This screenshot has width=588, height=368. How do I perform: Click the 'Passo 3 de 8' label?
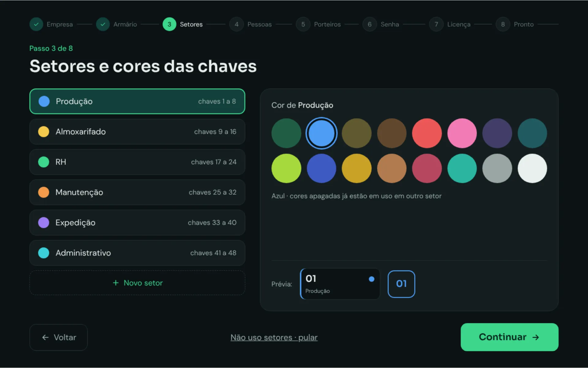coord(51,48)
